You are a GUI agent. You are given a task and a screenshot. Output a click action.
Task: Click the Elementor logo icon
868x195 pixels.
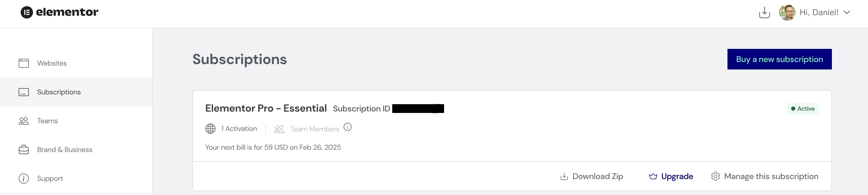[27, 12]
